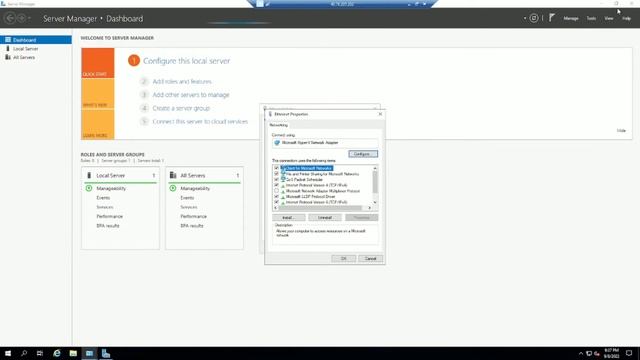Open Task View on the taskbar
The height and width of the screenshot is (360, 640).
(40, 353)
